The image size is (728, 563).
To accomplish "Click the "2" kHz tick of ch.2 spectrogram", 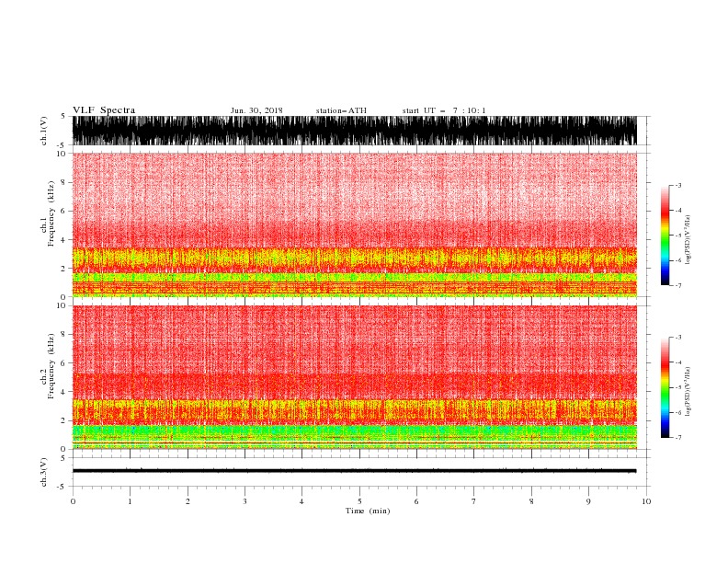I will tap(63, 420).
